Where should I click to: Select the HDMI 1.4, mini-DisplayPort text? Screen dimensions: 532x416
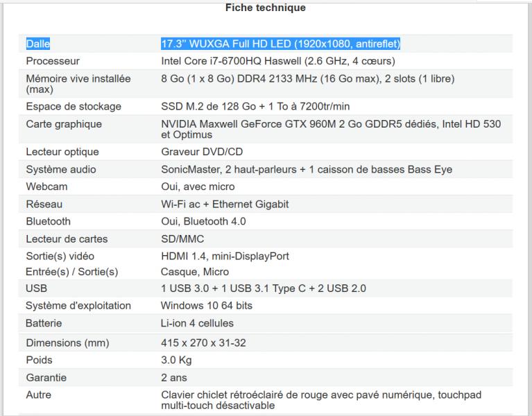tap(225, 256)
